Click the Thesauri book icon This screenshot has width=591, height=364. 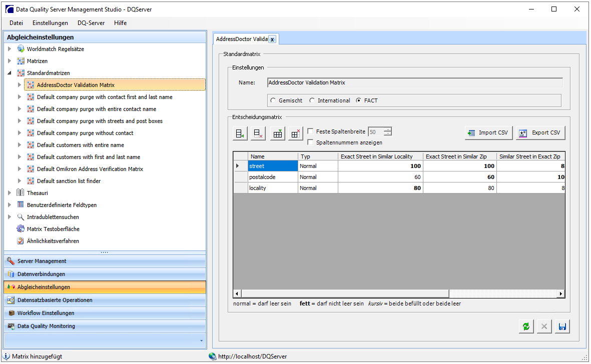tap(21, 192)
